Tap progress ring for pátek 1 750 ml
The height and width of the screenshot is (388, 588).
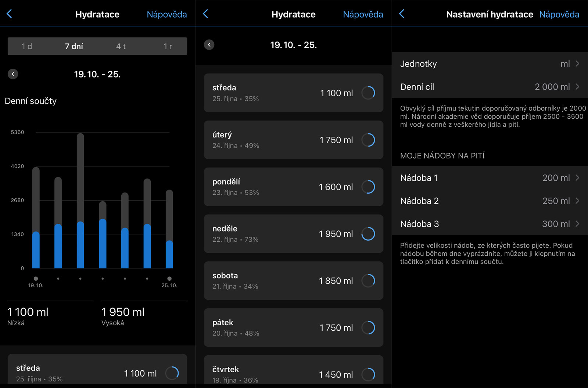coord(368,328)
